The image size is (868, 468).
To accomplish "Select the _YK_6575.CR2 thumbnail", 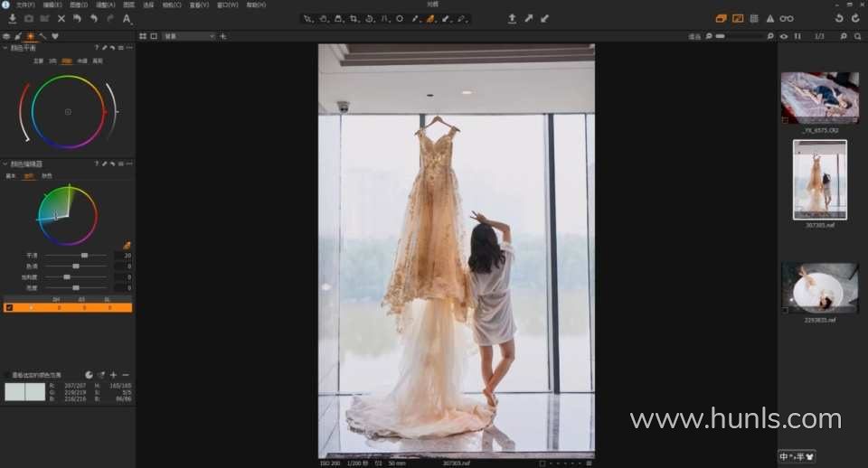I will [820, 98].
